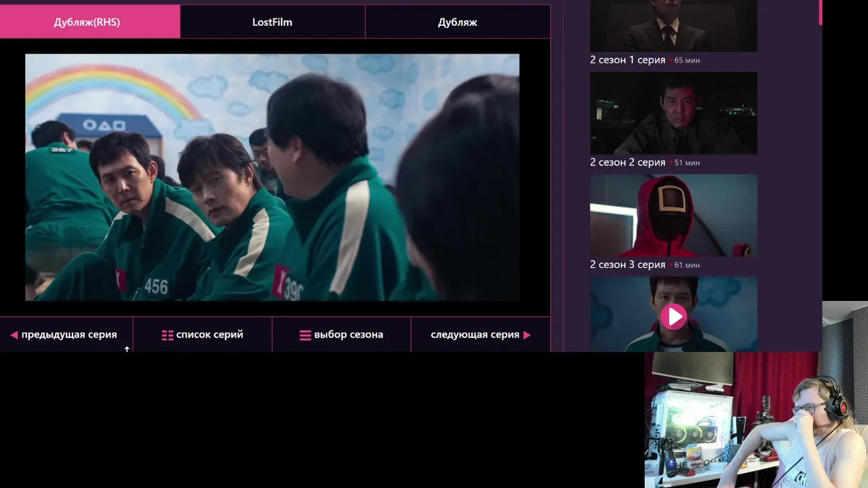Click the pink play icon on the bottom episode thumbnail
Image resolution: width=868 pixels, height=488 pixels.
(x=673, y=317)
